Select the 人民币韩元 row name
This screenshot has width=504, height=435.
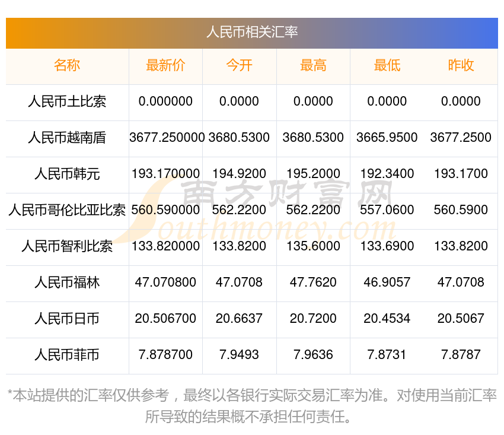tap(67, 174)
